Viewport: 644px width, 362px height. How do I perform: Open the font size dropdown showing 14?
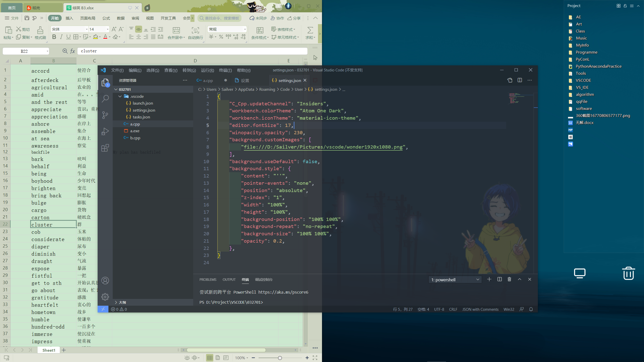(x=108, y=29)
